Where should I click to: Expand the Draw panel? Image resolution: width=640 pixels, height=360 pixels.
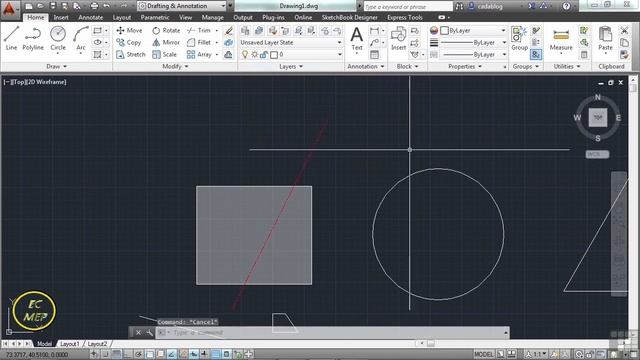tap(56, 66)
